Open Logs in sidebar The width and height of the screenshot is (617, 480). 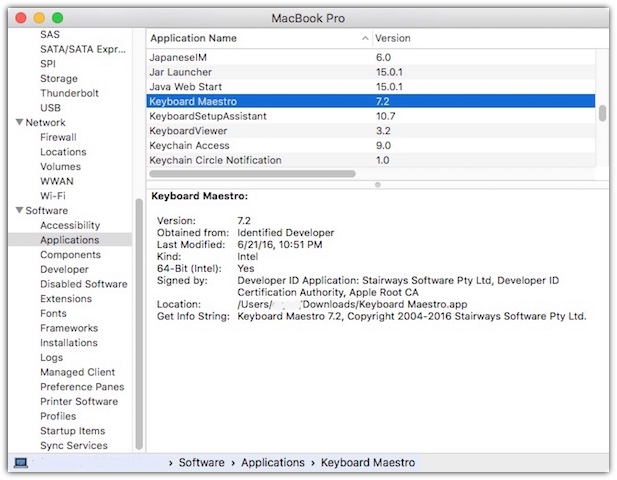[x=52, y=358]
